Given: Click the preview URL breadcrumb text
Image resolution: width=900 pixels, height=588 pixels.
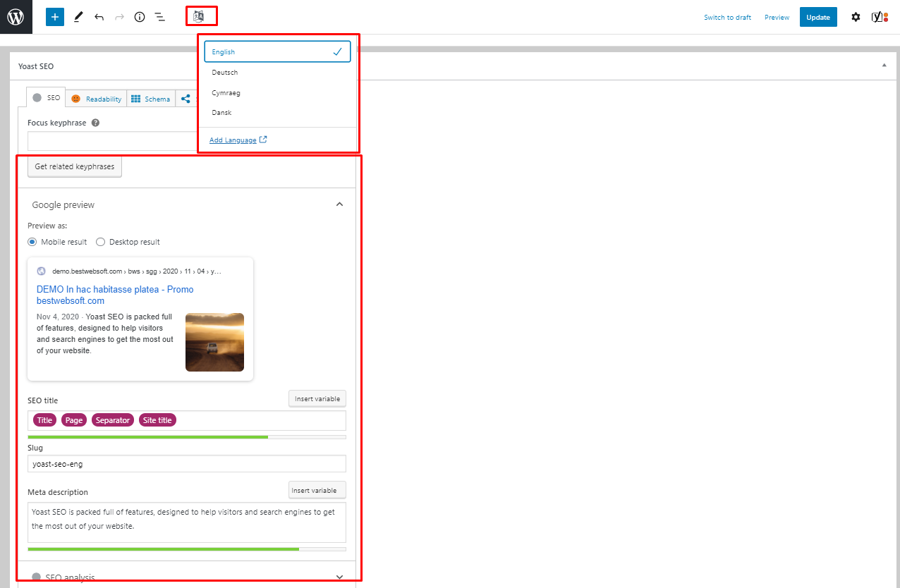Looking at the screenshot, I should coord(137,271).
